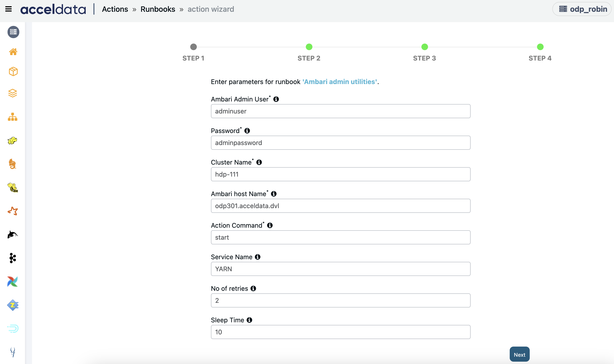Focus the Ambari Admin User field
This screenshot has height=364, width=614.
point(341,111)
